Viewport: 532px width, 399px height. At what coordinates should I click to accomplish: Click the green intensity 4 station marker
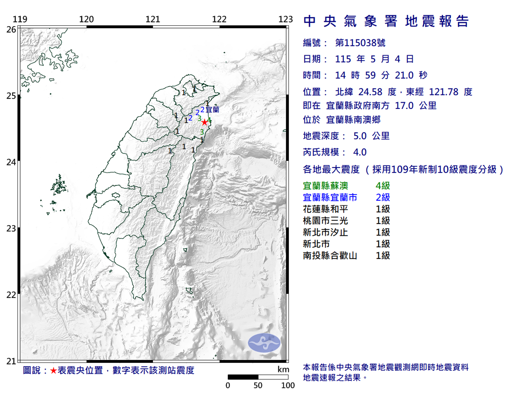pos(209,120)
